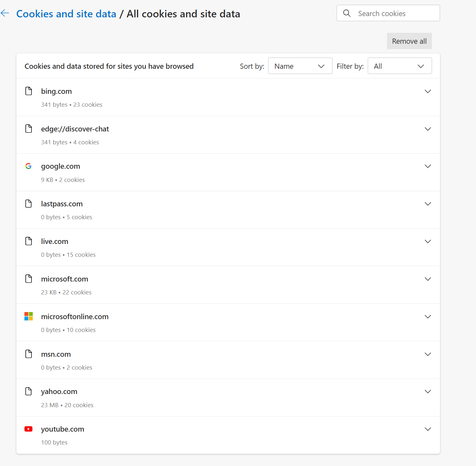Expand the msn.com cookie details
The width and height of the screenshot is (476, 466).
(428, 354)
